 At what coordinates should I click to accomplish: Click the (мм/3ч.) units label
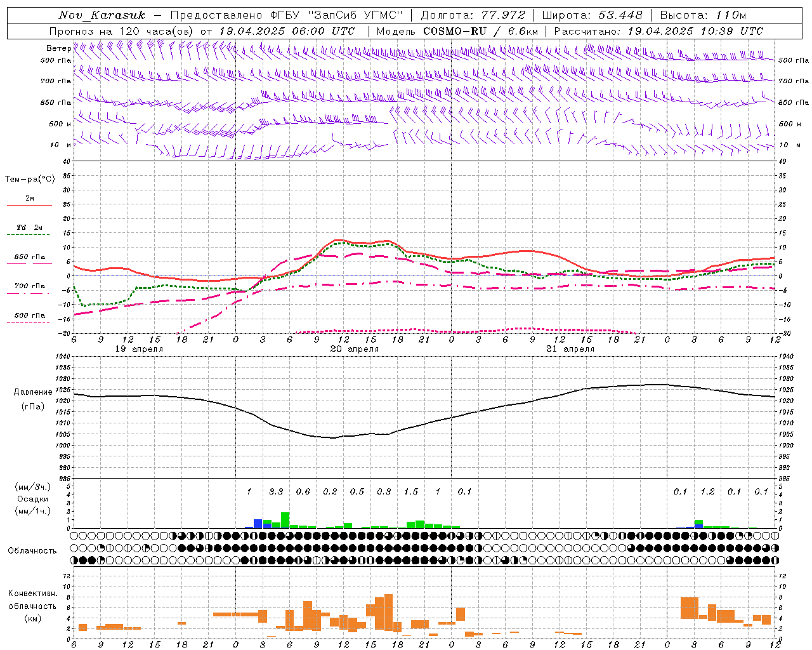click(x=32, y=487)
